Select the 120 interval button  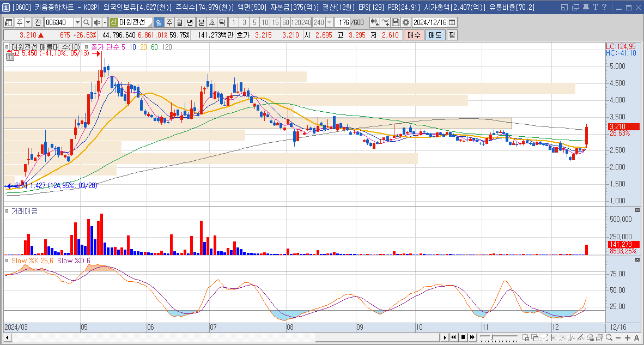296,22
